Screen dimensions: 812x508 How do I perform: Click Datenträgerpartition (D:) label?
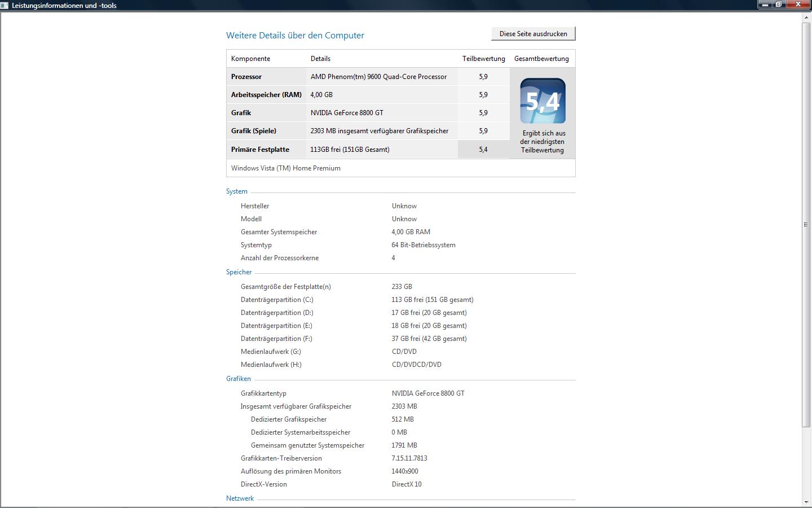[277, 313]
